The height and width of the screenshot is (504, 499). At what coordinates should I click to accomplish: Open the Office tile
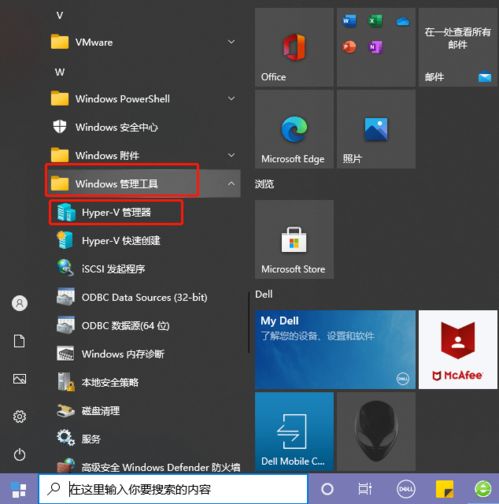[294, 48]
